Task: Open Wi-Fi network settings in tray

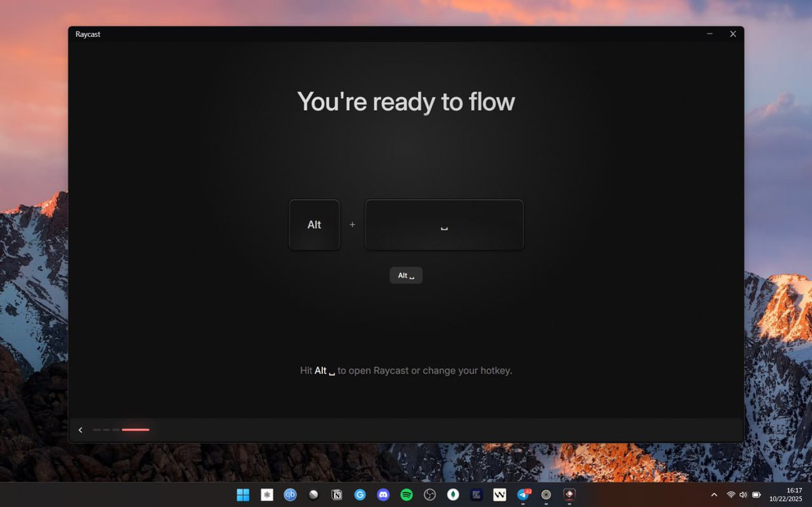Action: [x=731, y=495]
